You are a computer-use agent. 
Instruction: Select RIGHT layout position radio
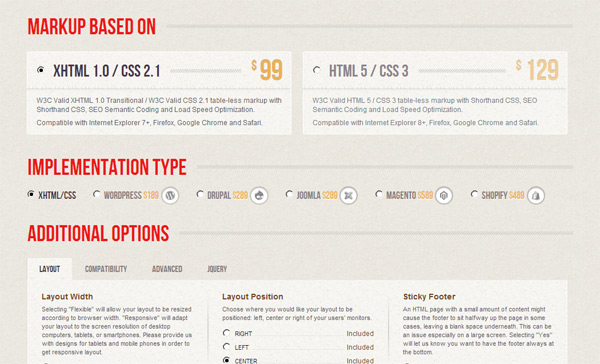pos(227,333)
